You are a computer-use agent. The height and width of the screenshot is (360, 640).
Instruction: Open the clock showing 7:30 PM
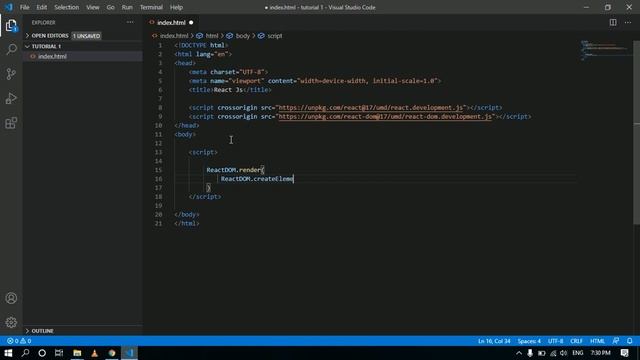pyautogui.click(x=600, y=353)
